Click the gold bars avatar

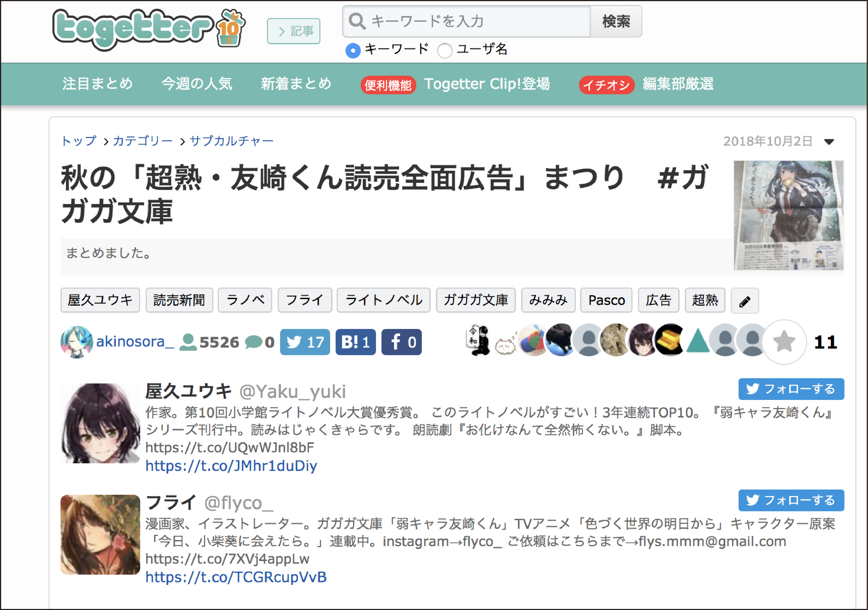(x=669, y=340)
